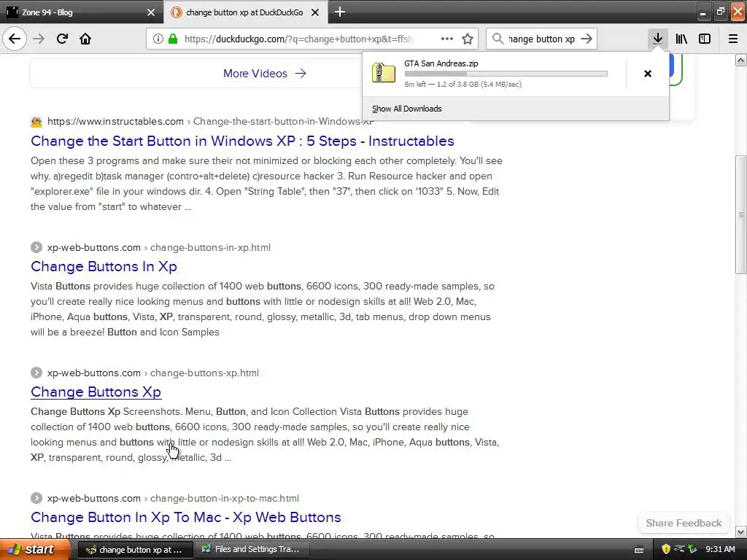Open a new browser tab
Image resolution: width=747 pixels, height=560 pixels.
[x=340, y=12]
